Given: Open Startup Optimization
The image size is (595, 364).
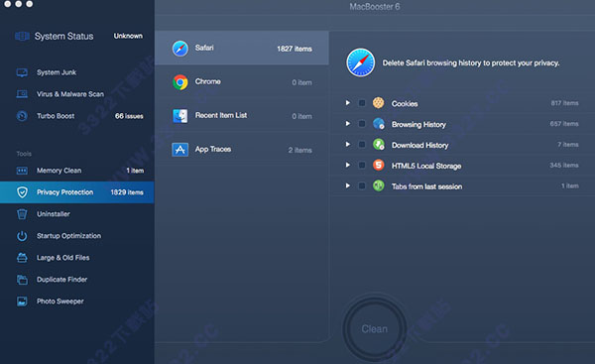Looking at the screenshot, I should click(x=77, y=236).
